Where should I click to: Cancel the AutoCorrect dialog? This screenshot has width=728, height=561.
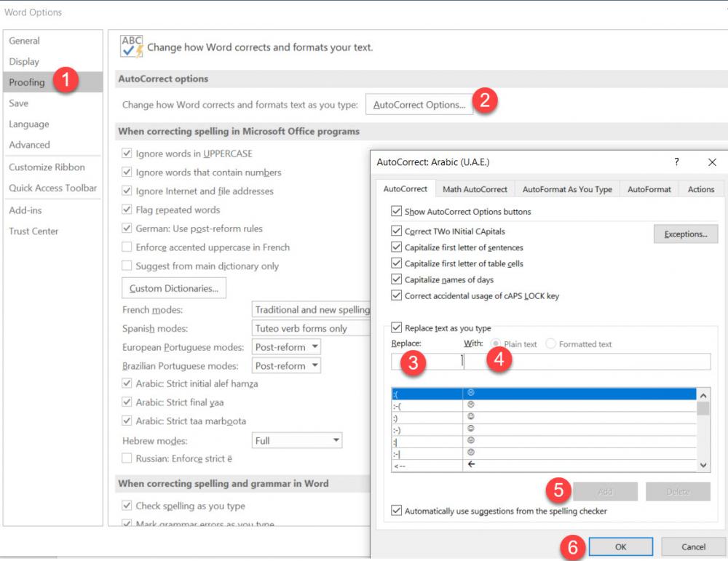click(x=693, y=546)
